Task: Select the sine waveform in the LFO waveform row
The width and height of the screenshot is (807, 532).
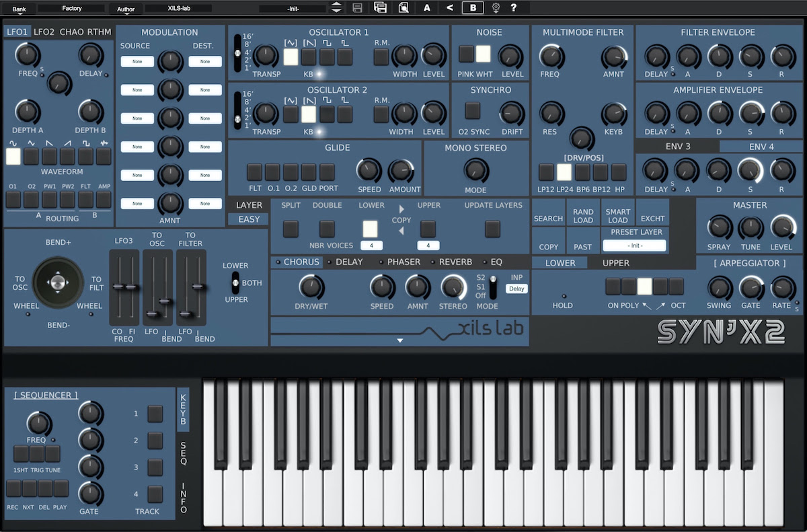Action: click(x=13, y=156)
